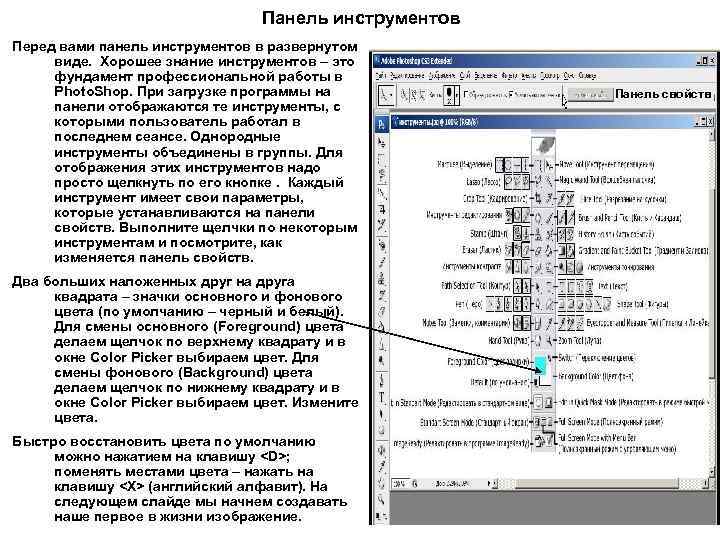Click the 'Hand Tool' label in diagram
The height and width of the screenshot is (540, 720).
(509, 341)
